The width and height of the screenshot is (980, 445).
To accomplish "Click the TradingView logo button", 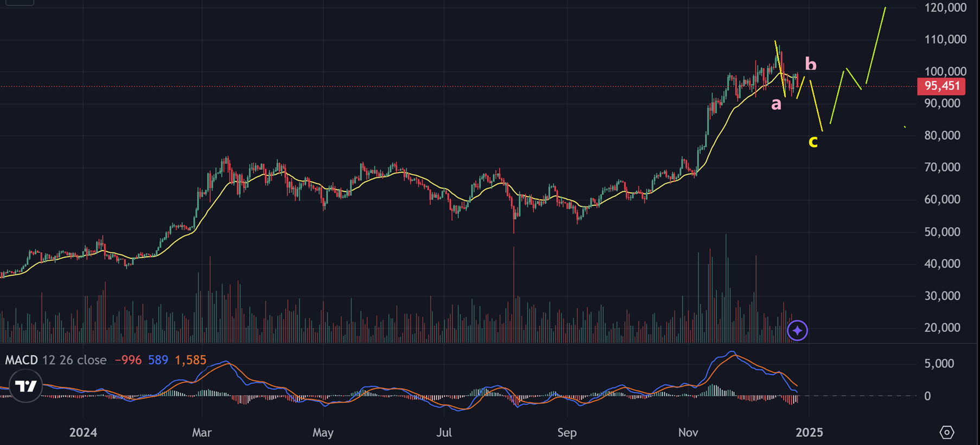I will [x=26, y=386].
